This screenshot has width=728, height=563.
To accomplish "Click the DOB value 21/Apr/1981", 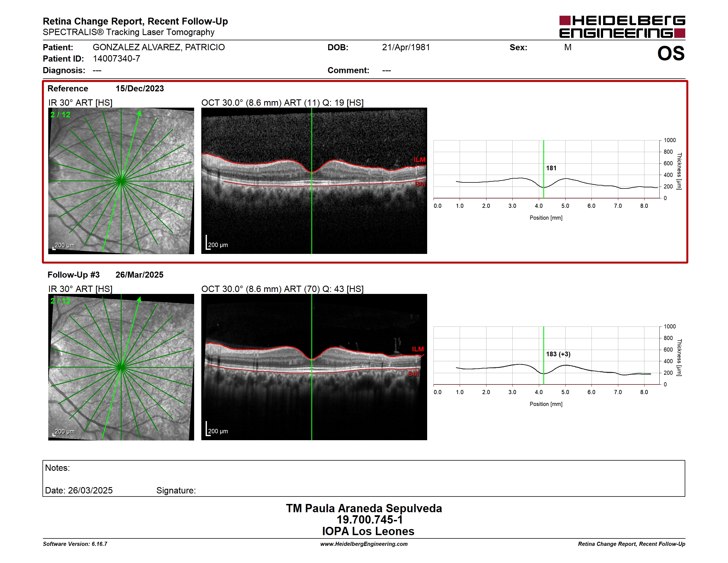I will tap(406, 47).
